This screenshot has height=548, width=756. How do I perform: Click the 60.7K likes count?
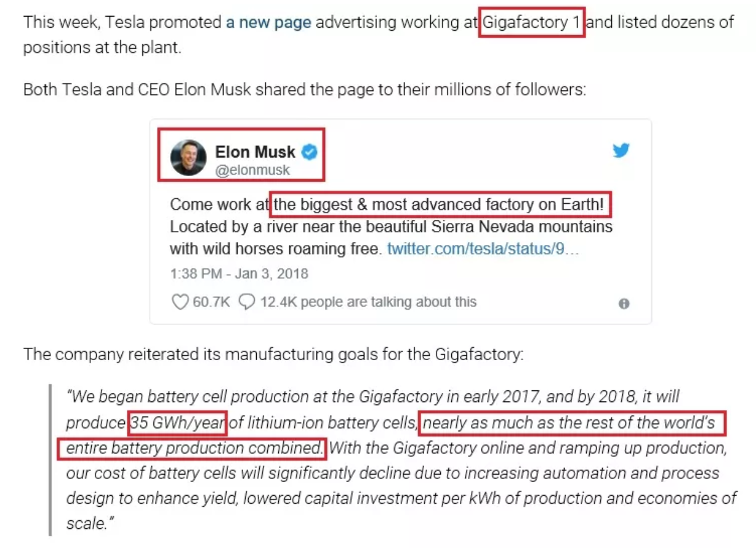click(x=211, y=302)
